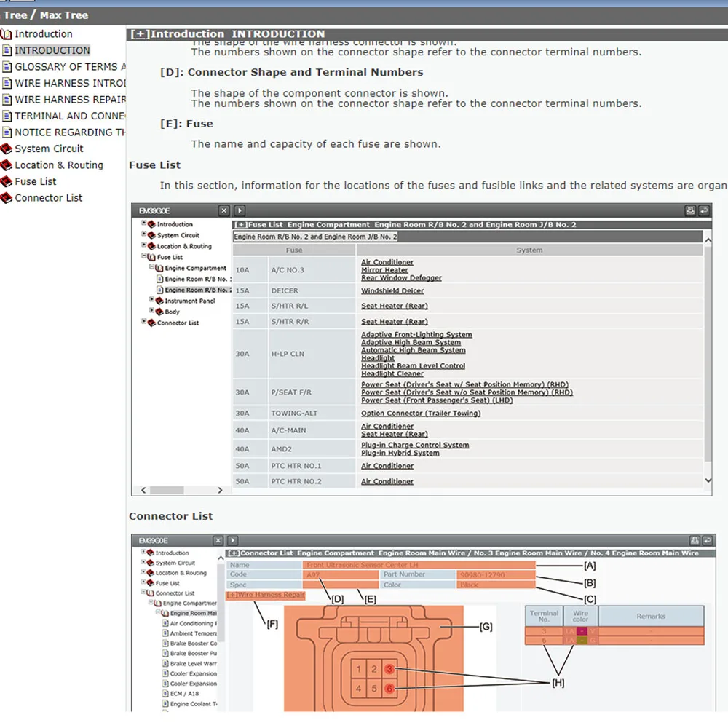Click return arrow icon in Connector List example
728x728 pixels.
coord(708,541)
